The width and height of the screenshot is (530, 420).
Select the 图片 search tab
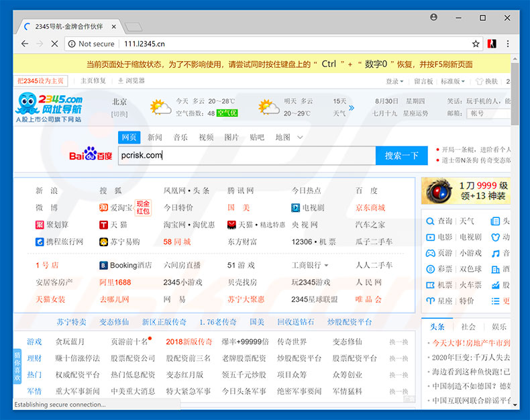tap(231, 138)
